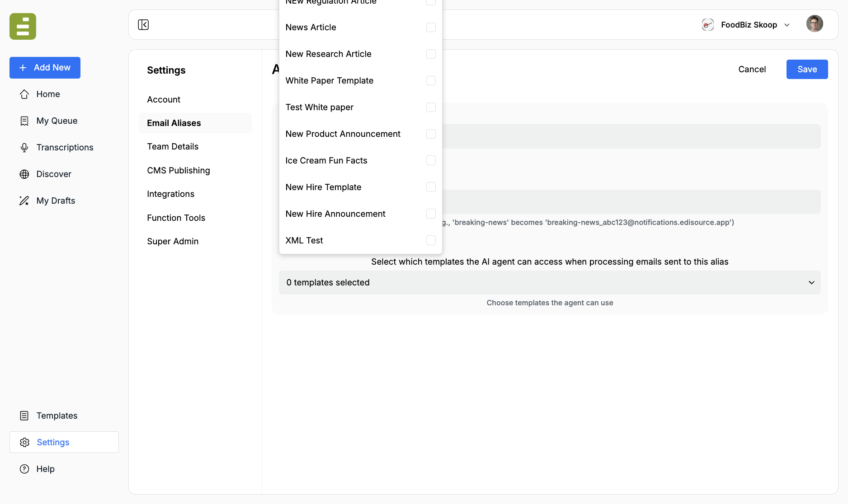Click the My Queue list icon
Image resolution: width=848 pixels, height=504 pixels.
[x=24, y=121]
